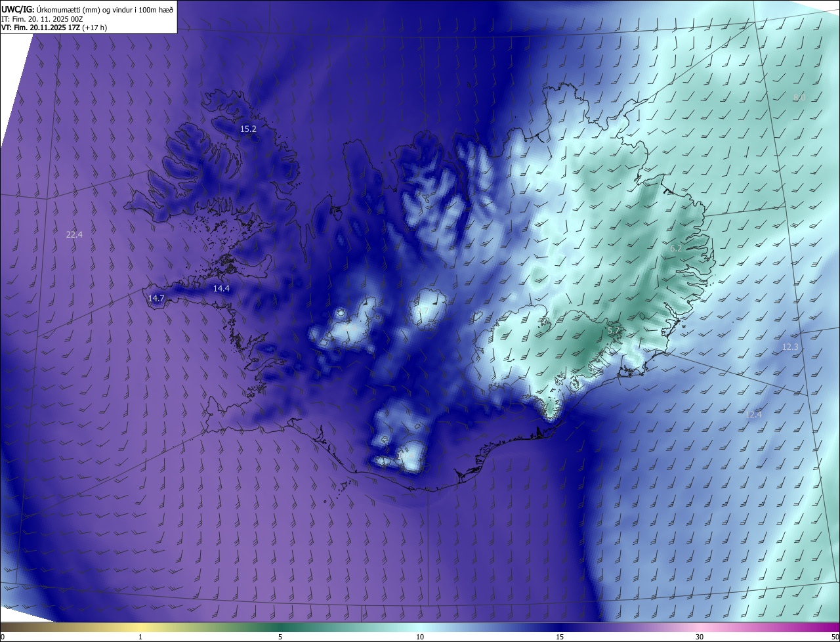Select the 14.4 precipitable water label
This screenshot has width=840, height=642.
(221, 289)
